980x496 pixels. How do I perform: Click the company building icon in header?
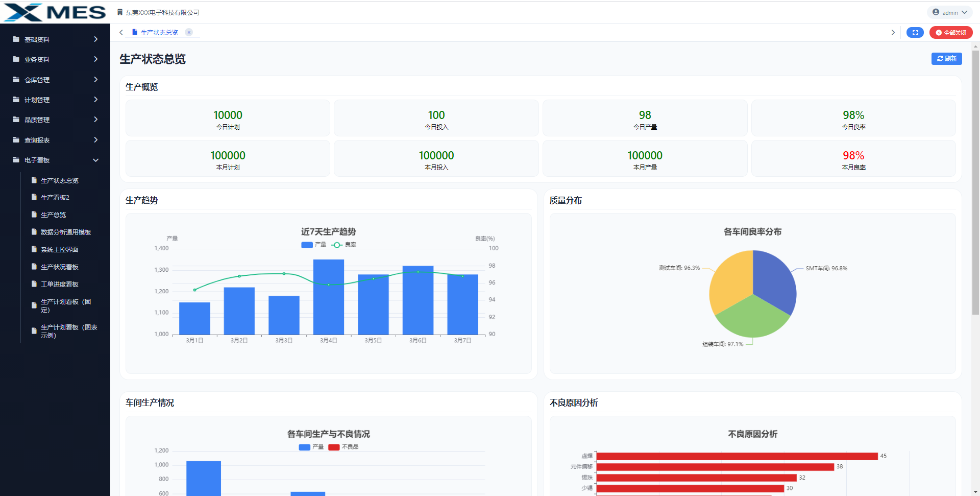(x=120, y=12)
